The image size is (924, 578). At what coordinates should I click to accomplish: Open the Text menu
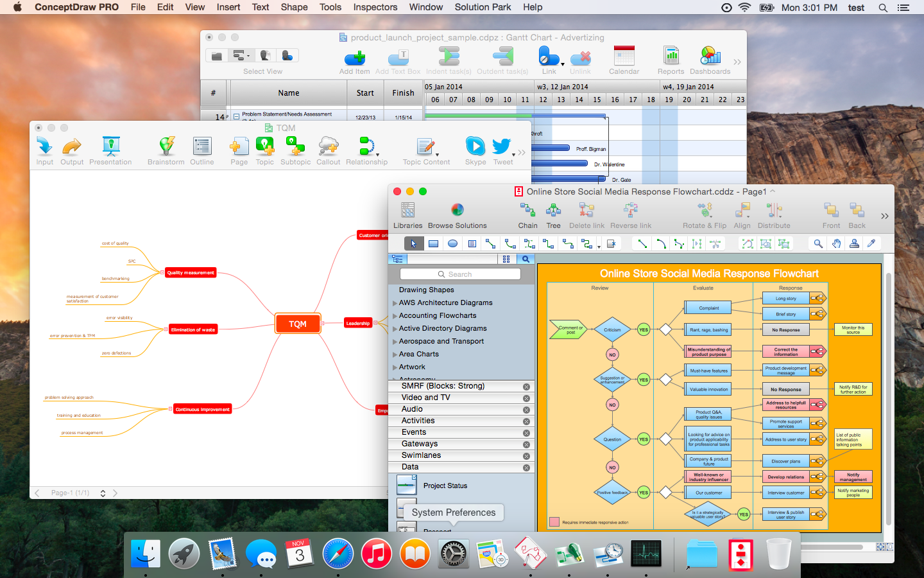pyautogui.click(x=261, y=7)
